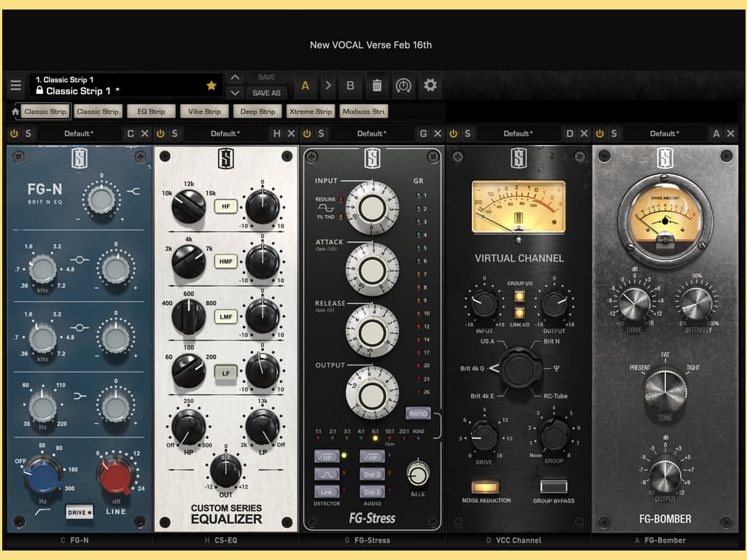
Task: Click the round dial icon beside the trash
Action: pyautogui.click(x=403, y=85)
